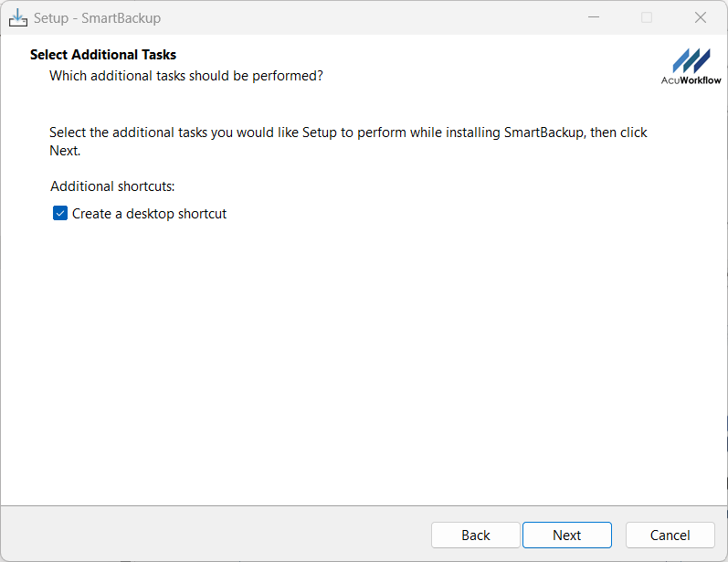Screen dimensions: 728x562
Task: Click the word 'Next.' in the instructions
Action: (65, 151)
